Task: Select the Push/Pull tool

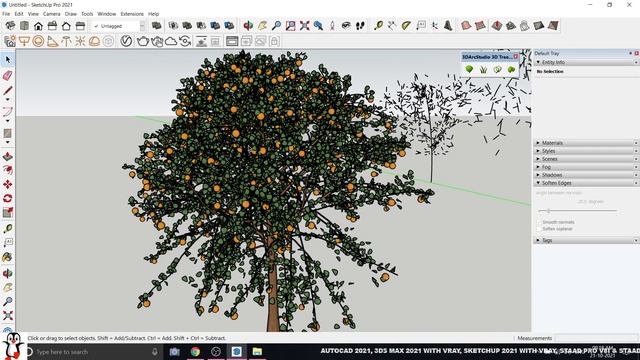Action: pos(8,156)
